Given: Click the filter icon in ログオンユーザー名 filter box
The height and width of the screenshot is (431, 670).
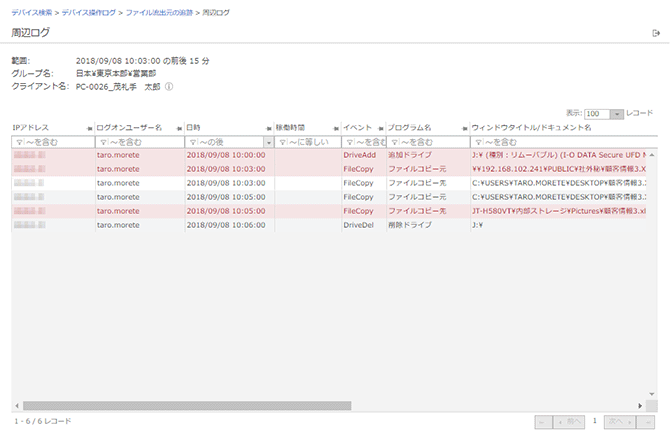Looking at the screenshot, I should [x=103, y=142].
